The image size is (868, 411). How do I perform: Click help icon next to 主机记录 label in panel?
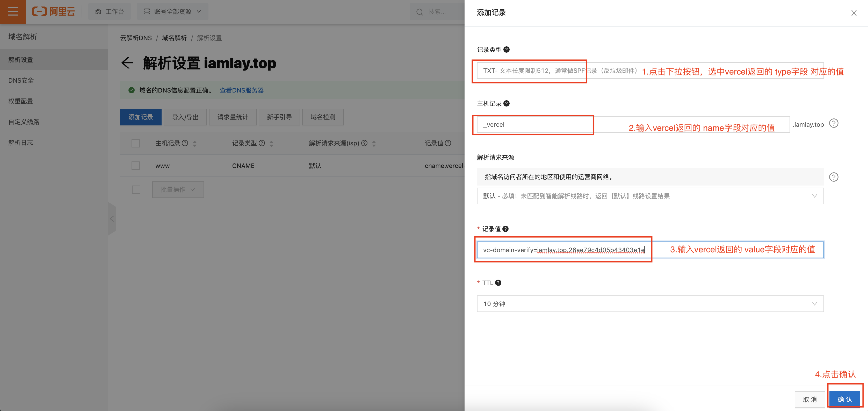506,103
